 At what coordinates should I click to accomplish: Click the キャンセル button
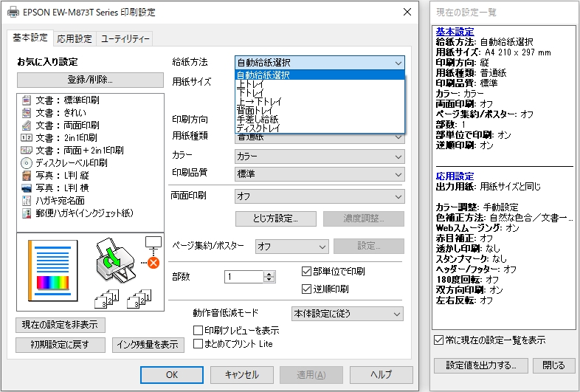(x=242, y=375)
